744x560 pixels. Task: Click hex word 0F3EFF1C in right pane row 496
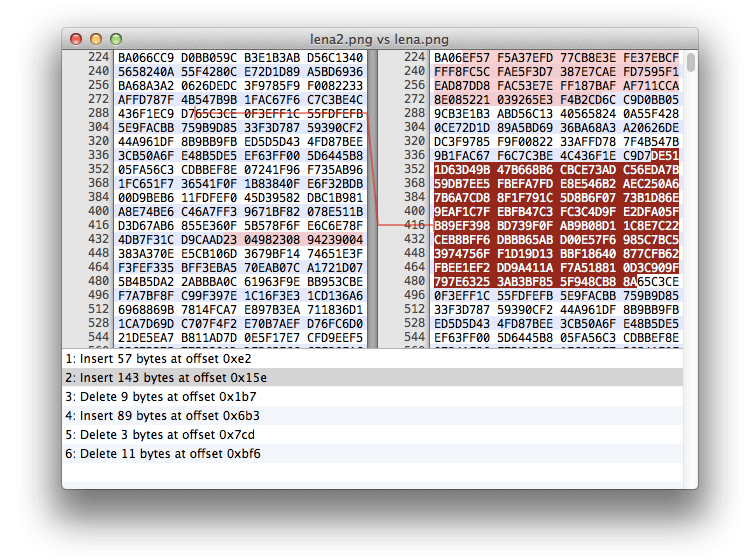[462, 296]
